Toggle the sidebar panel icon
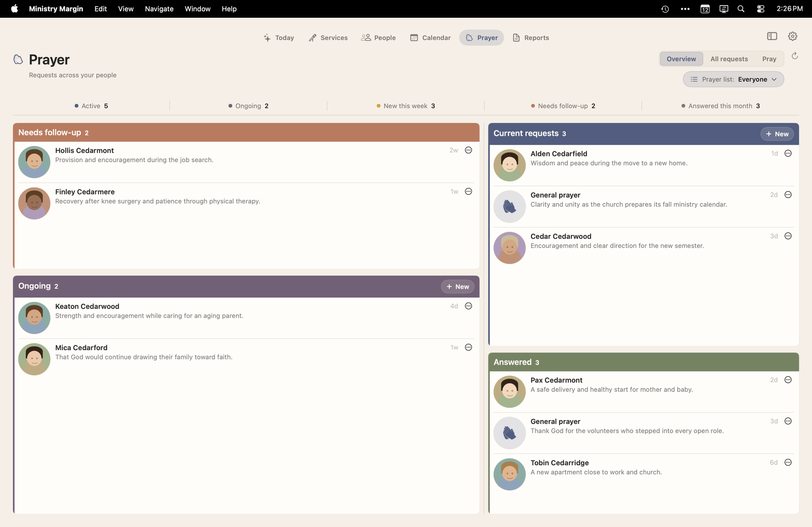This screenshot has width=812, height=527. pos(772,36)
